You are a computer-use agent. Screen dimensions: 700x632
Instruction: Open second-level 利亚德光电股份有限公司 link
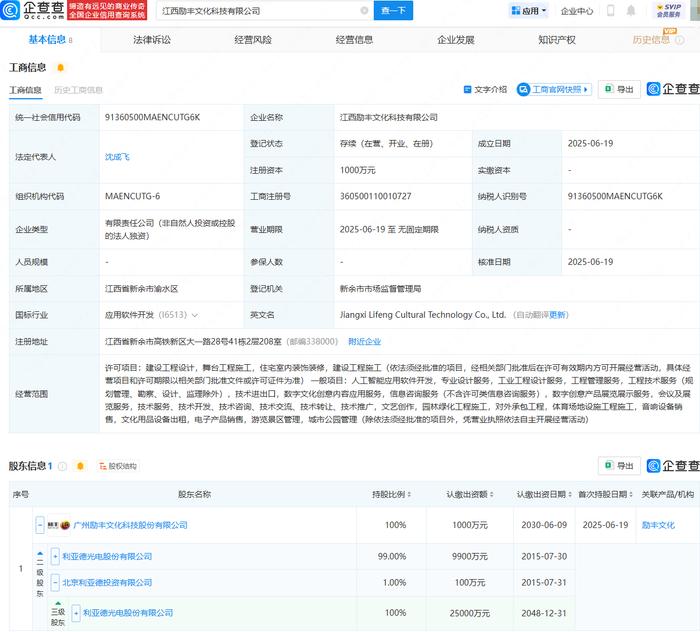(x=107, y=557)
